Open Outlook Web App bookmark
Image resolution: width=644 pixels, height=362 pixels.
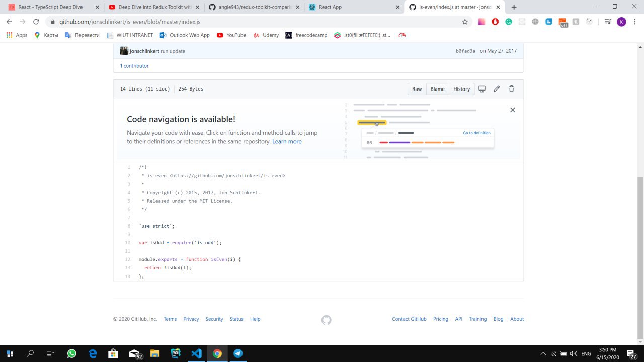pos(185,35)
